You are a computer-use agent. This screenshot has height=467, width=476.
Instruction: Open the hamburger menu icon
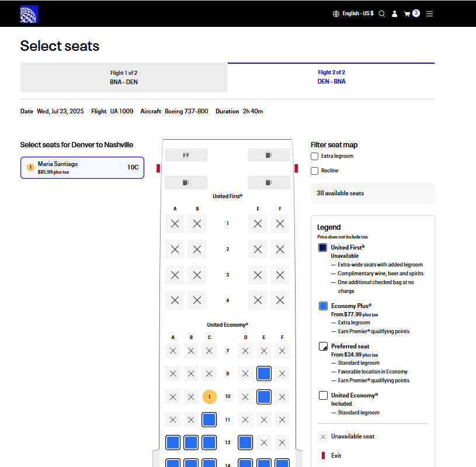429,13
